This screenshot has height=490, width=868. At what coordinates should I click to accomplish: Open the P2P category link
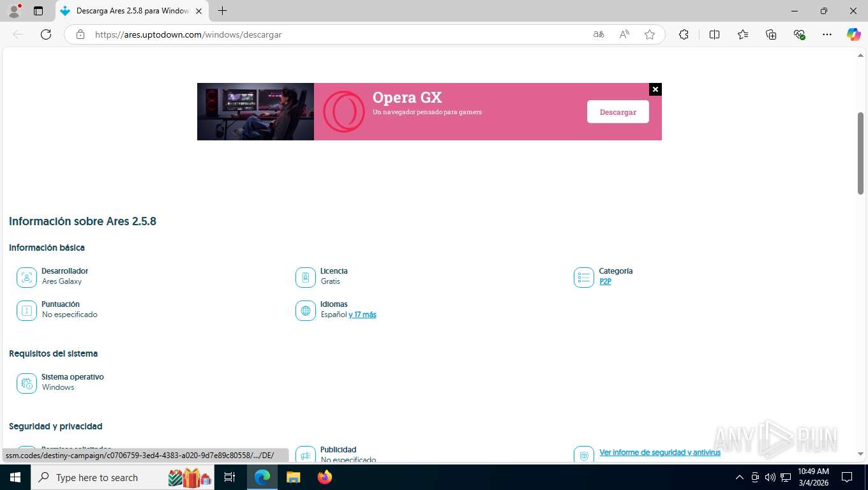[x=605, y=281]
